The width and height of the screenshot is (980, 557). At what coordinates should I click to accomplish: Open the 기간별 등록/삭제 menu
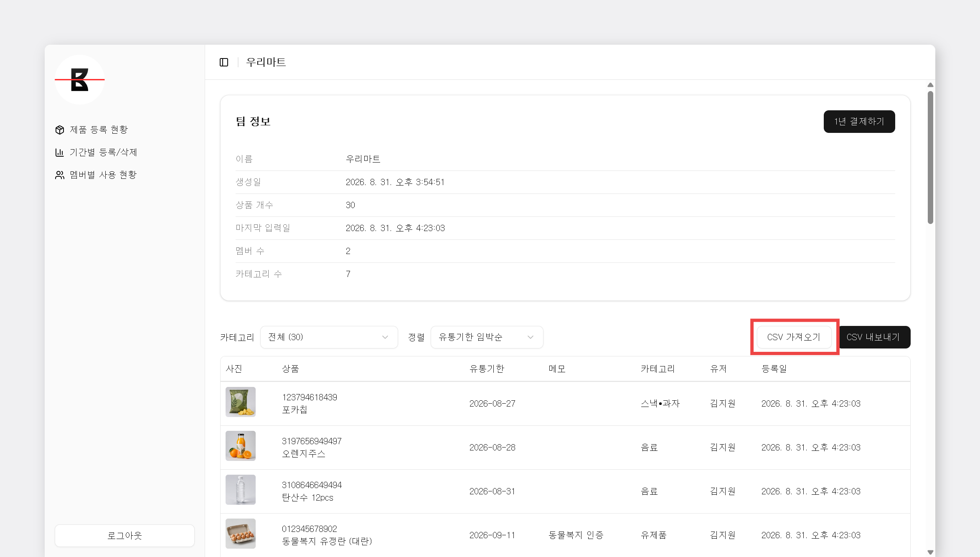(103, 153)
